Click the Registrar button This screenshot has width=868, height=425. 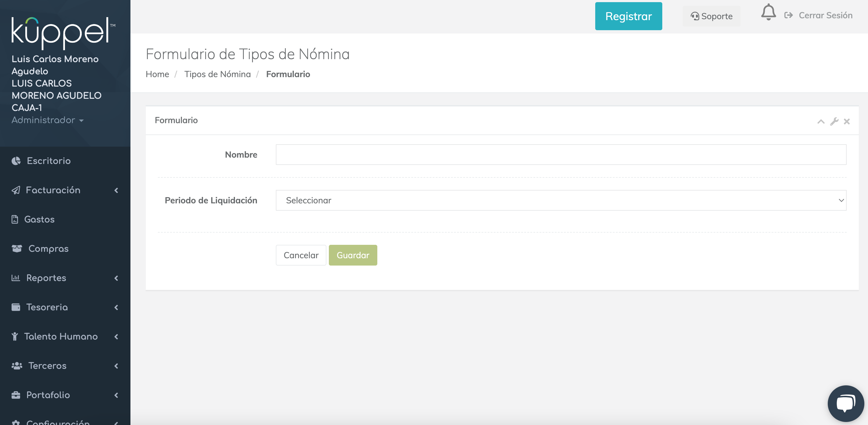coord(628,16)
